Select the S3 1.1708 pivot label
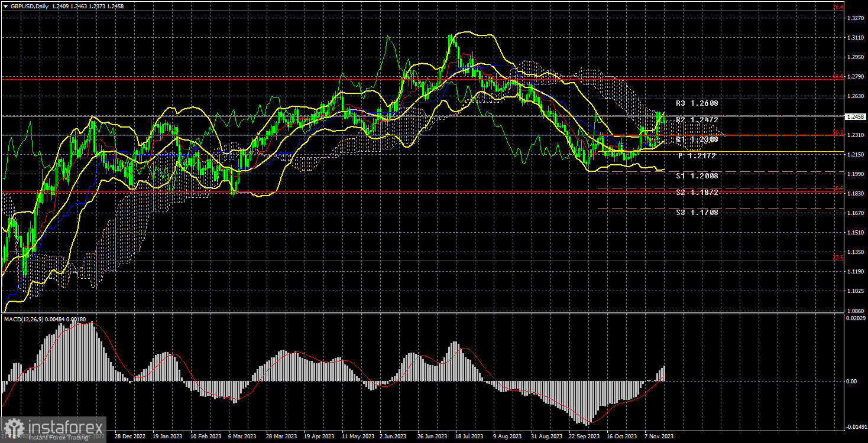Screen dimensions: 868x443 tap(697, 212)
